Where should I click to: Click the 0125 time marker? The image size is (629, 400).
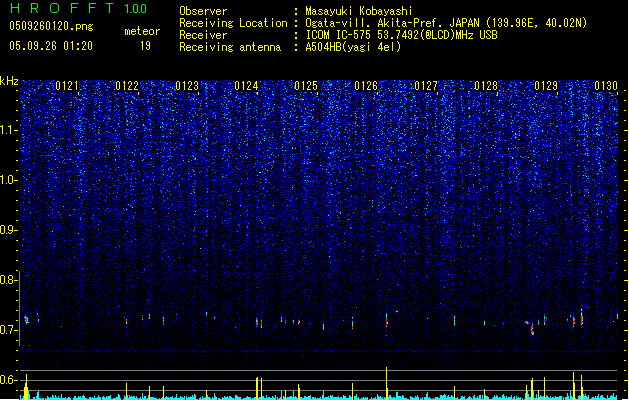(306, 86)
